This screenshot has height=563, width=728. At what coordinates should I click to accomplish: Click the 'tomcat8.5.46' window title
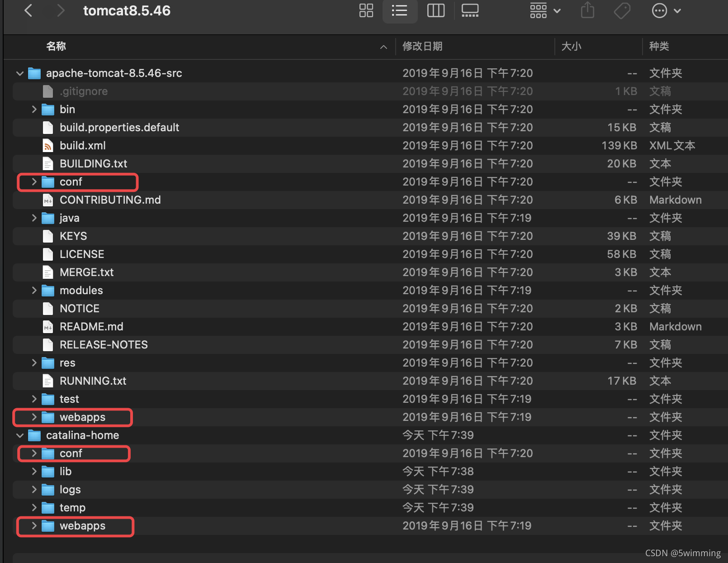pyautogui.click(x=127, y=10)
